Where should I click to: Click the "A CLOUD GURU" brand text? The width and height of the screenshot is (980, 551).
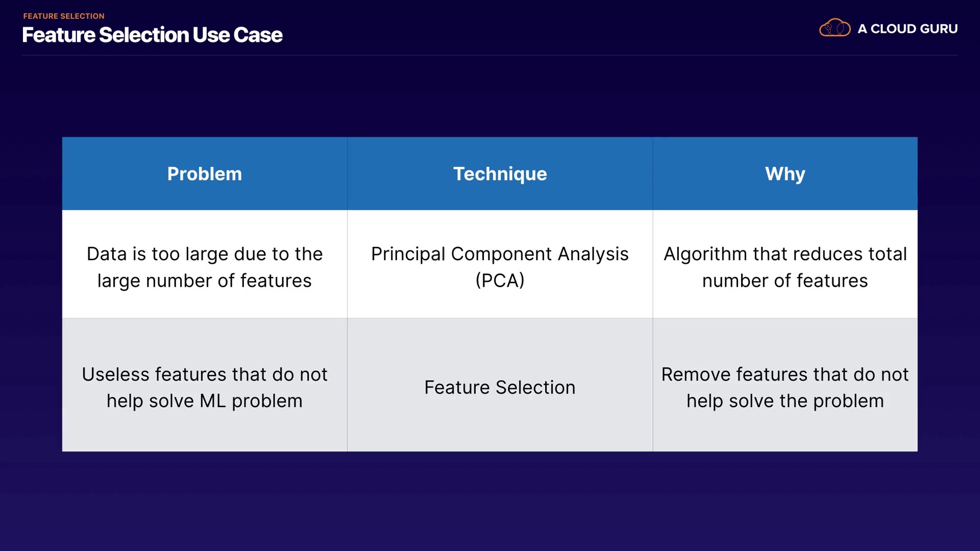point(908,29)
